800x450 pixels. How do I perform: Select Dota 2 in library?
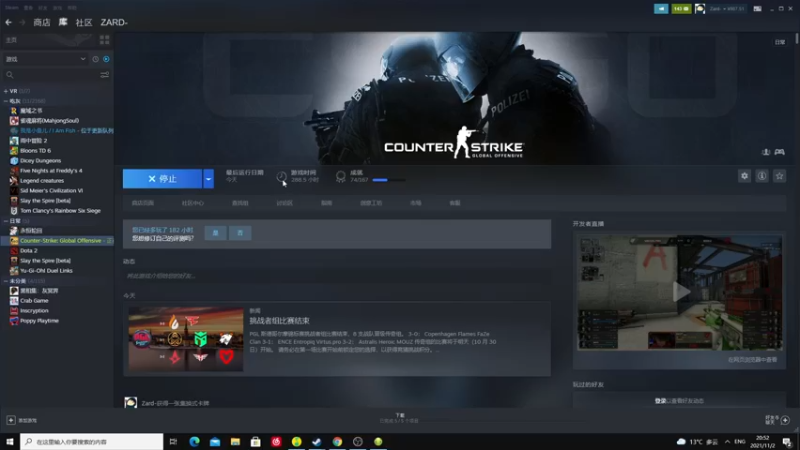(29, 251)
